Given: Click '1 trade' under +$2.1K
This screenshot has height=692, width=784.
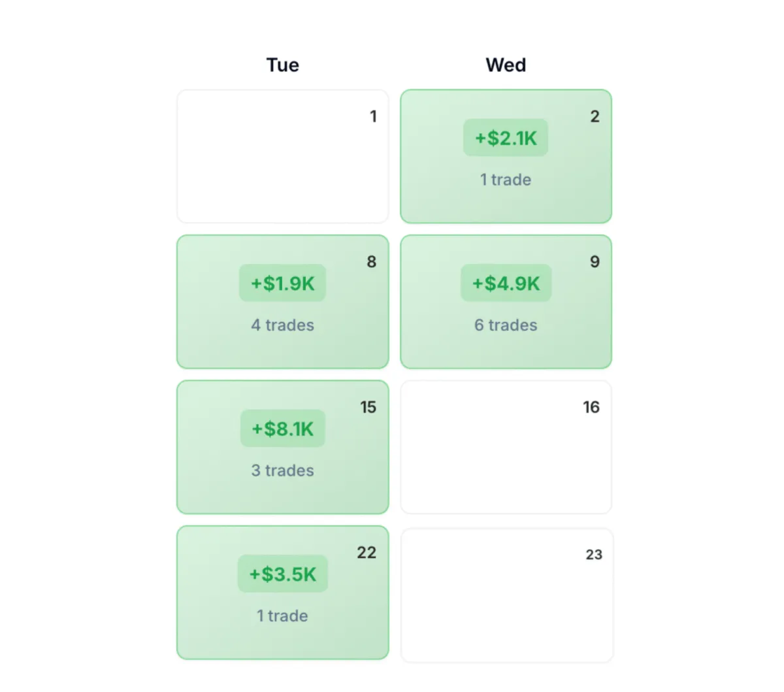Looking at the screenshot, I should (x=506, y=180).
